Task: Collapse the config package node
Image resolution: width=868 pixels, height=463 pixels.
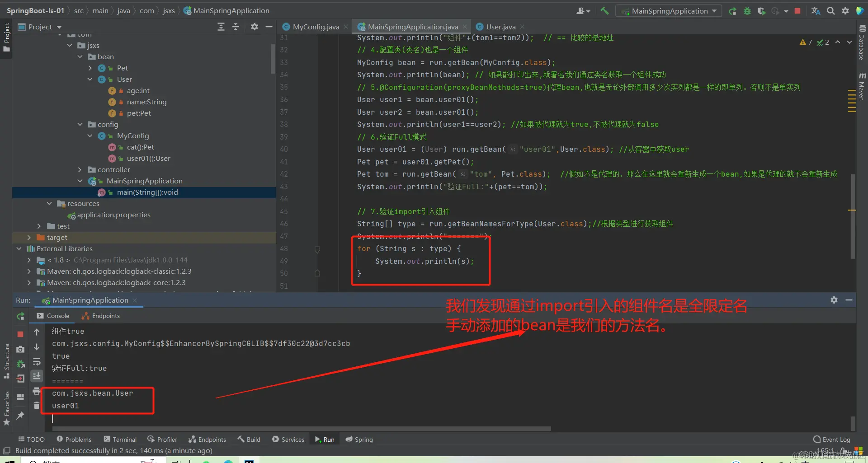Action: click(x=80, y=124)
